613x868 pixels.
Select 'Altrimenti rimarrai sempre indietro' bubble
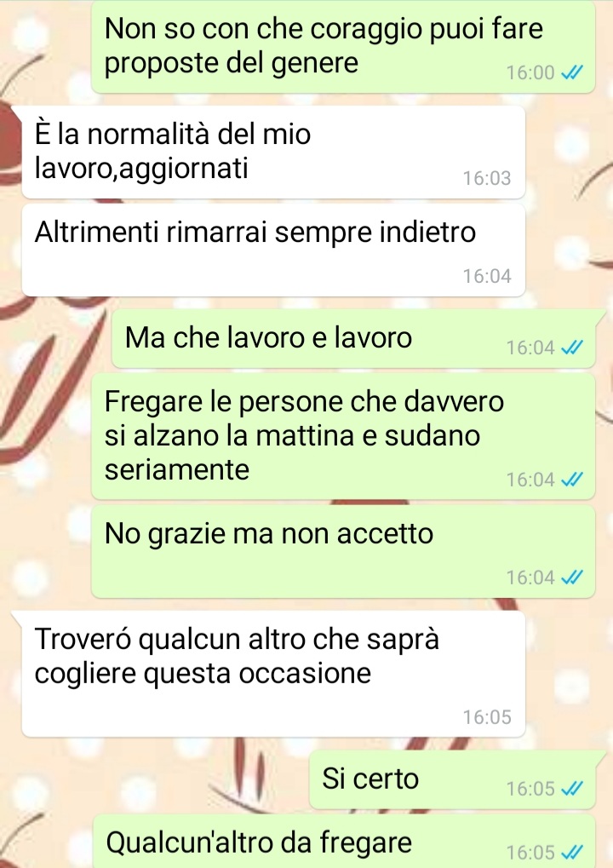point(273,250)
